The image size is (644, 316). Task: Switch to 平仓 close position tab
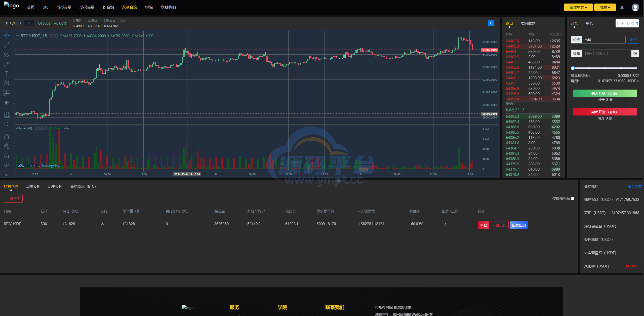(x=589, y=23)
